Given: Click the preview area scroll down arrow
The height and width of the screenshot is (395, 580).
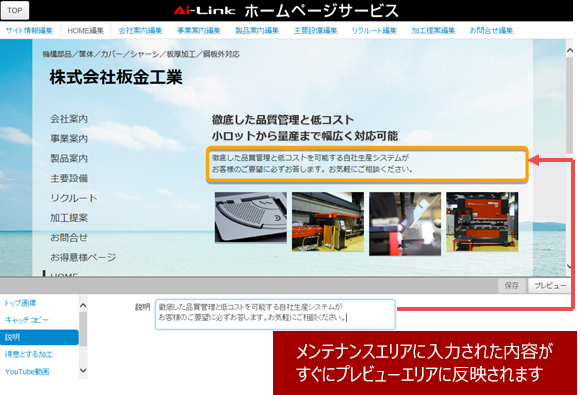Looking at the screenshot, I should click(x=570, y=266).
